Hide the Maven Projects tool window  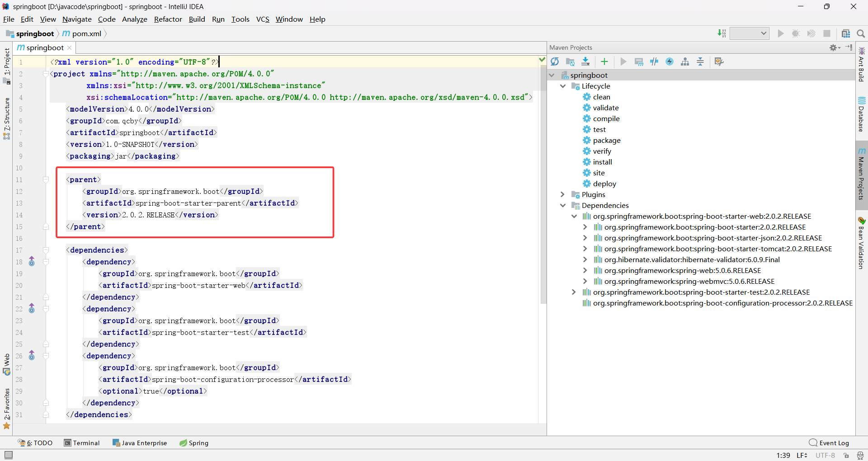pos(849,47)
